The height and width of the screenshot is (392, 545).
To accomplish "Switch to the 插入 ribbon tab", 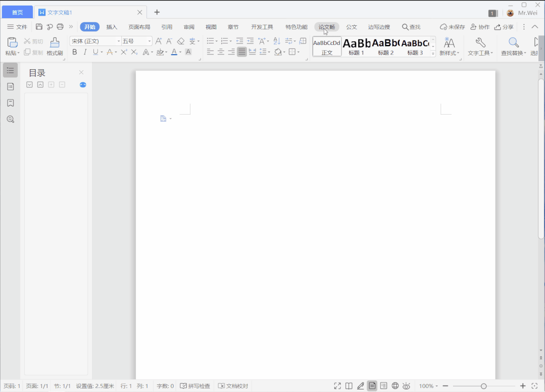I will (112, 27).
